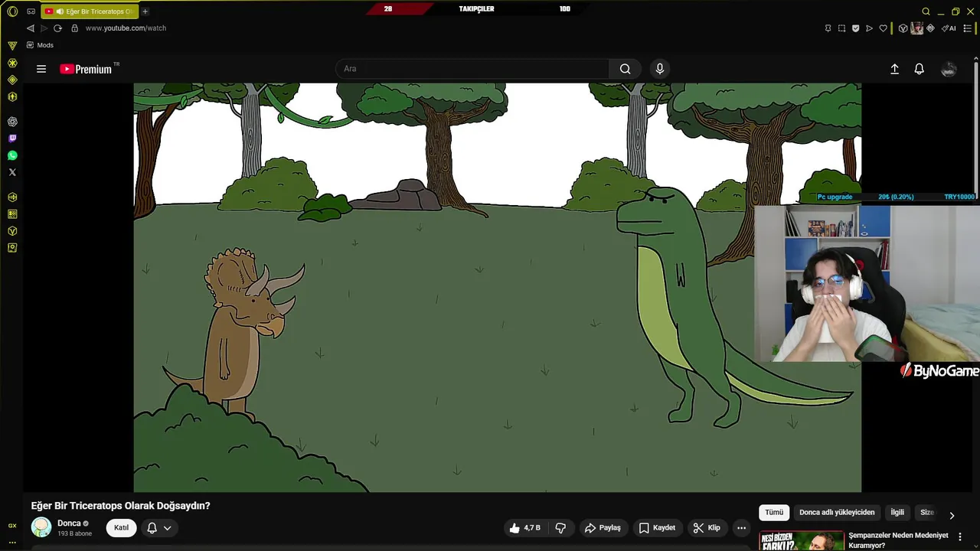Viewport: 980px width, 551px height.
Task: Open Şempanzeler Neden Medeniyet Kuramıyor video
Action: [898, 540]
